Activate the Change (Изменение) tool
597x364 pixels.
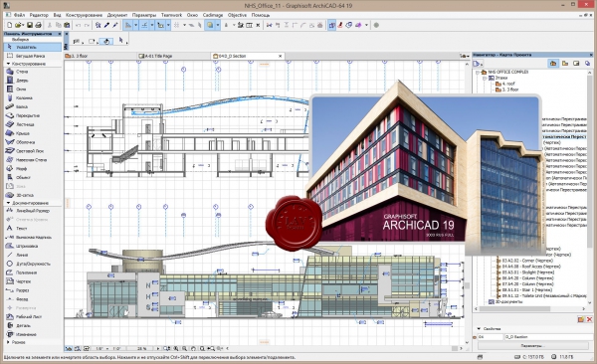tap(32, 334)
